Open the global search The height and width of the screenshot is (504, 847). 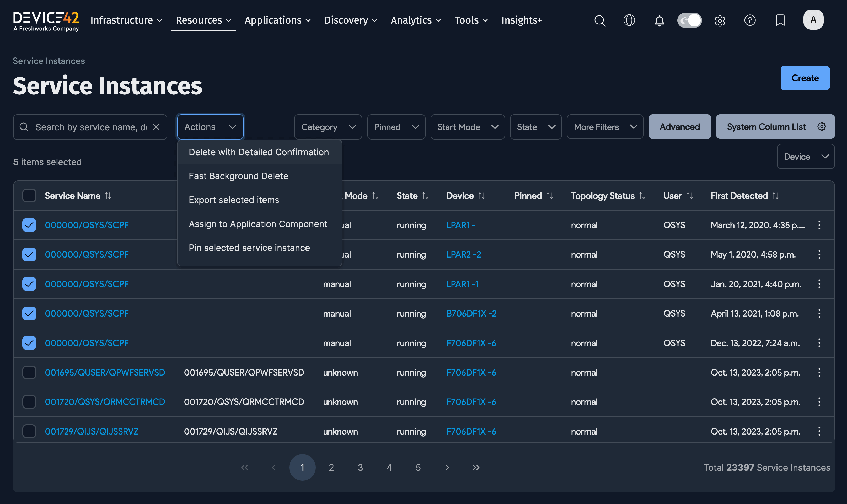pyautogui.click(x=600, y=20)
